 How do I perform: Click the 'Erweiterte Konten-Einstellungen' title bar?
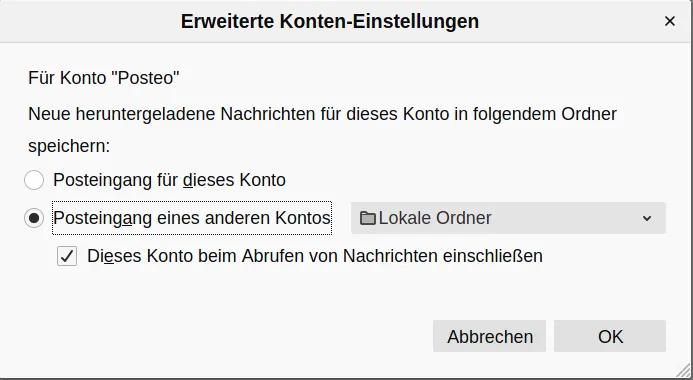pos(330,21)
